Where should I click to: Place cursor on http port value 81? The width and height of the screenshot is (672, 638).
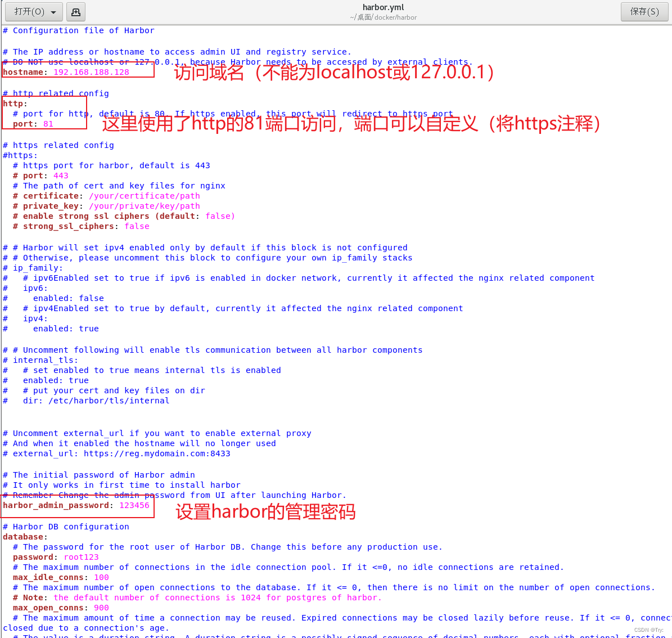(48, 124)
